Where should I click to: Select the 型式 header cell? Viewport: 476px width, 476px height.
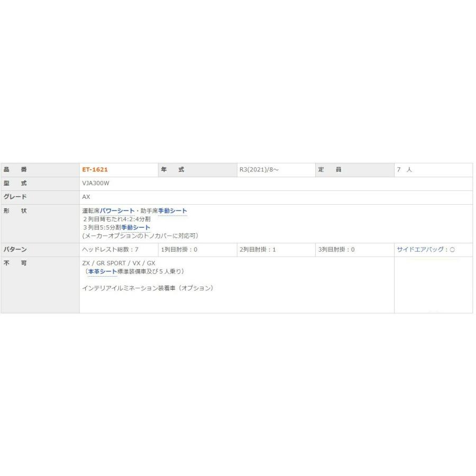click(40, 184)
